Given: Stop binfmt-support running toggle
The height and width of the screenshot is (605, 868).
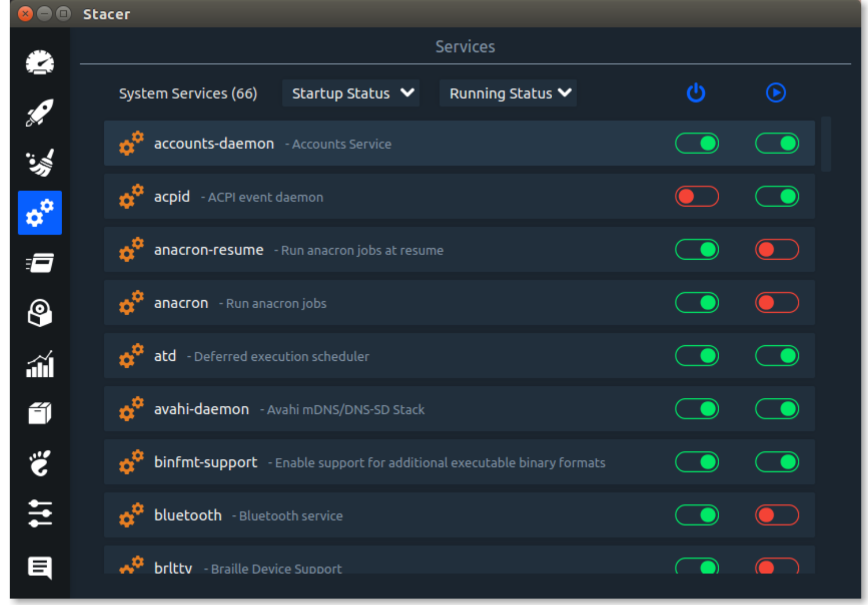Looking at the screenshot, I should pyautogui.click(x=777, y=462).
